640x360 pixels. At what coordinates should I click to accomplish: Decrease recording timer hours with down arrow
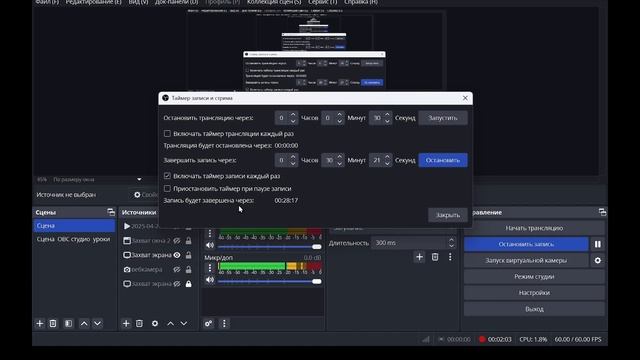coord(293,164)
